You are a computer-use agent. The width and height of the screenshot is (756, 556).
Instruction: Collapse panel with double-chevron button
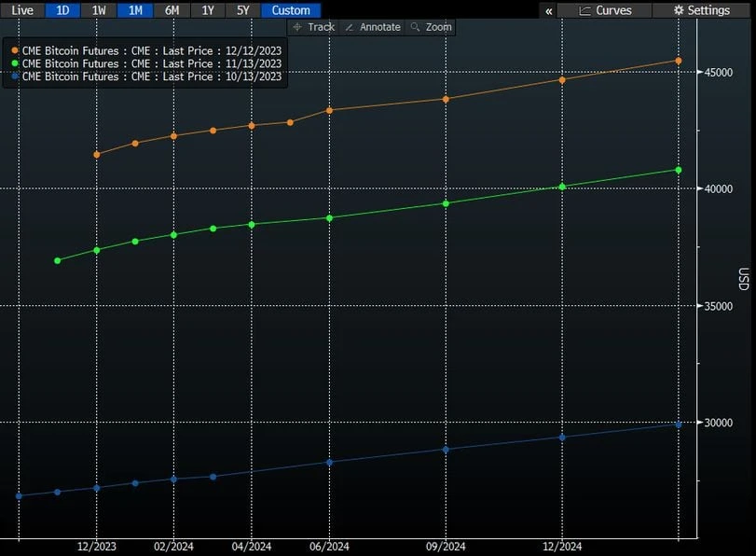click(549, 10)
